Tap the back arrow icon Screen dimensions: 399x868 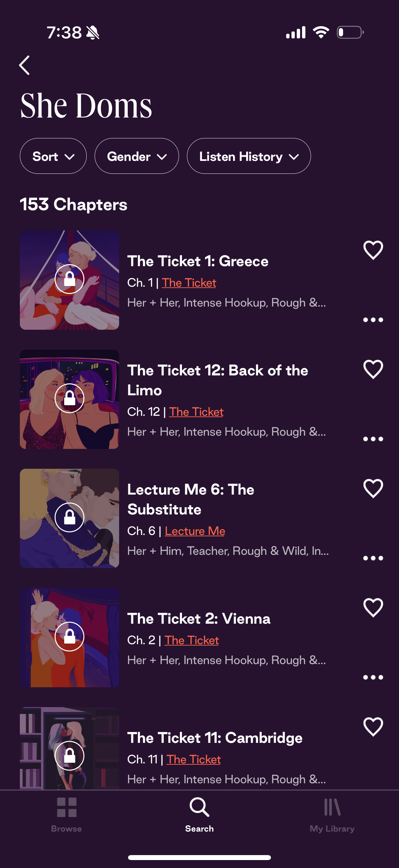[x=24, y=65]
